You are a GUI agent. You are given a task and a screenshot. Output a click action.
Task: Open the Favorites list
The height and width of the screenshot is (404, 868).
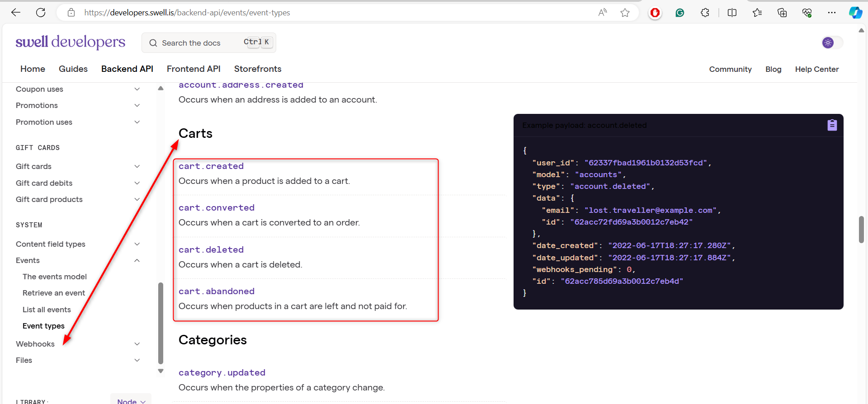(757, 13)
